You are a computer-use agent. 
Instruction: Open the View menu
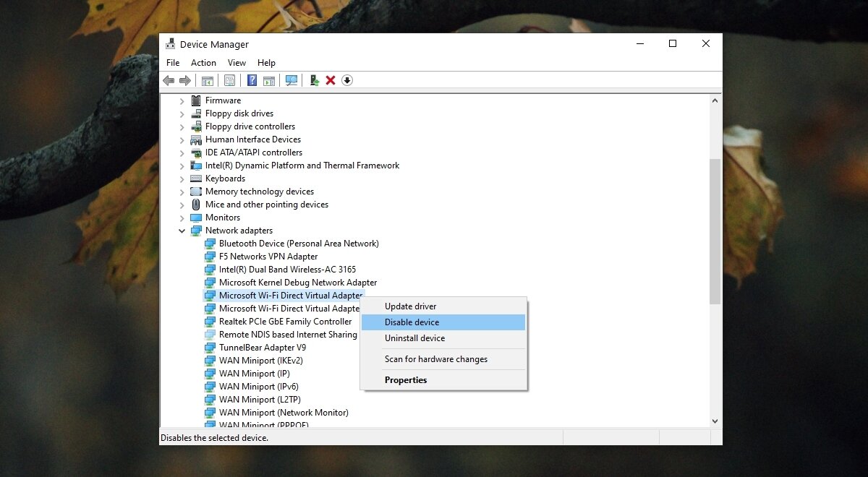coord(237,63)
